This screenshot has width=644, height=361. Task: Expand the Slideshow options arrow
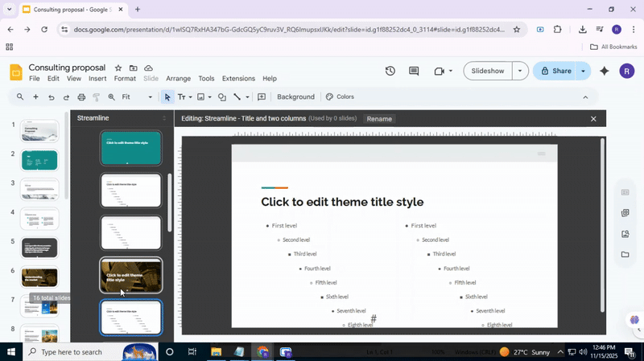click(520, 71)
